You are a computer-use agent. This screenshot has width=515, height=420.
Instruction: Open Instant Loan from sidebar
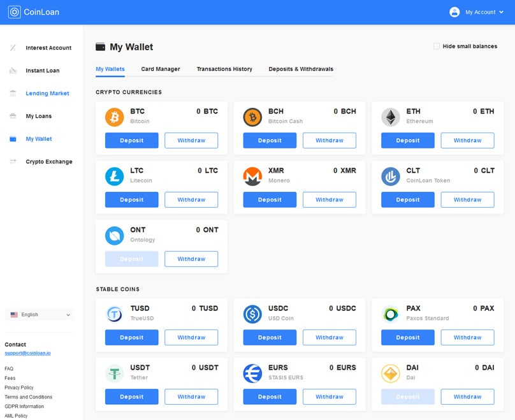43,71
